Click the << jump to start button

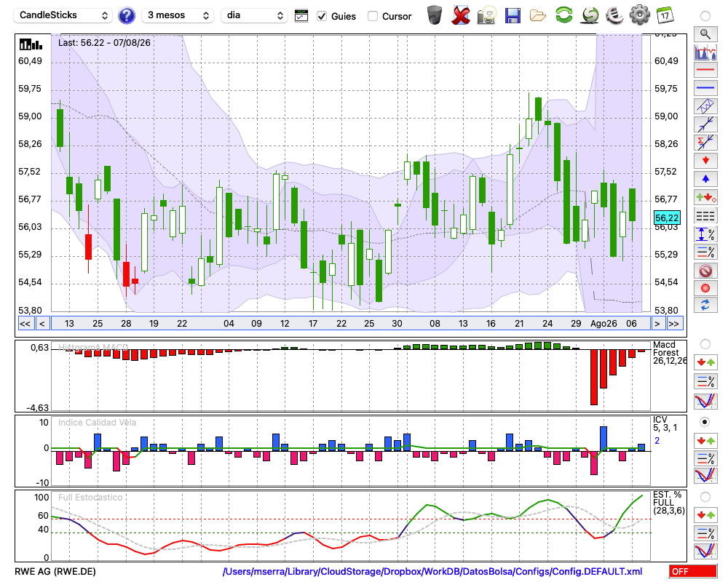[x=25, y=324]
